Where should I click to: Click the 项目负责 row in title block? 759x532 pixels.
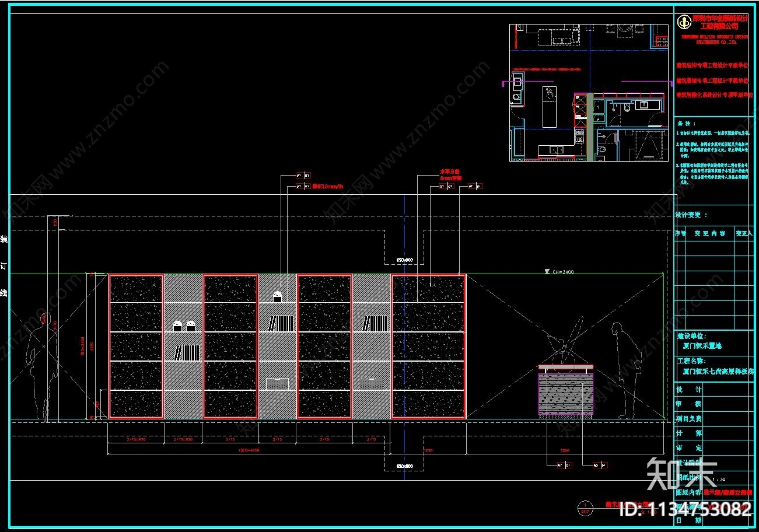(x=714, y=418)
